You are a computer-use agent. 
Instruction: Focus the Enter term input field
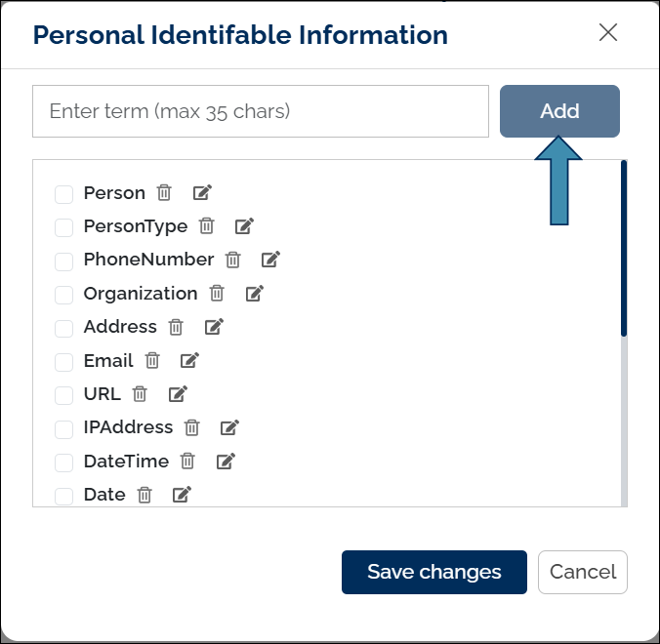tap(260, 111)
